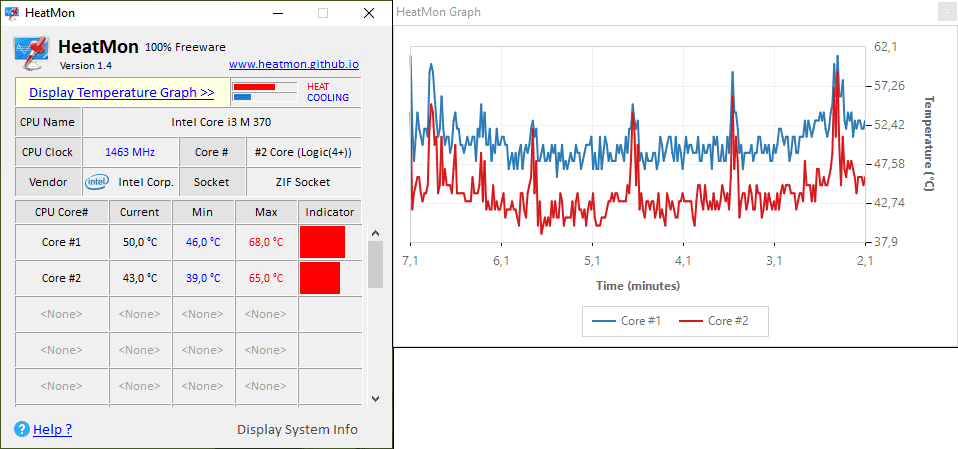Screen dimensions: 958x449
Task: Open the Help ? link
Action: pyautogui.click(x=53, y=429)
